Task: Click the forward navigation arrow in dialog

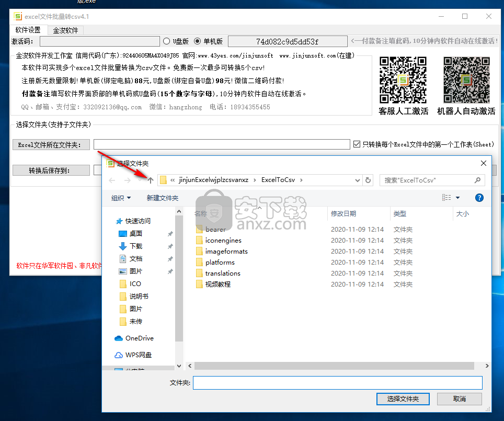Action: pyautogui.click(x=127, y=180)
